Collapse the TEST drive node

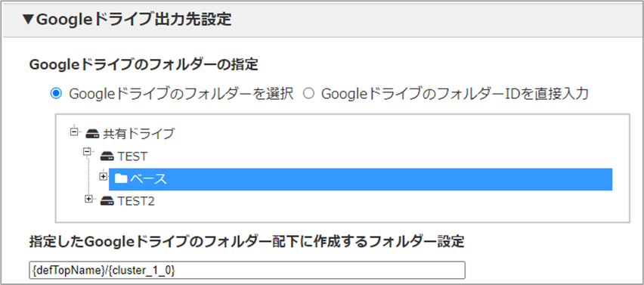click(x=87, y=152)
